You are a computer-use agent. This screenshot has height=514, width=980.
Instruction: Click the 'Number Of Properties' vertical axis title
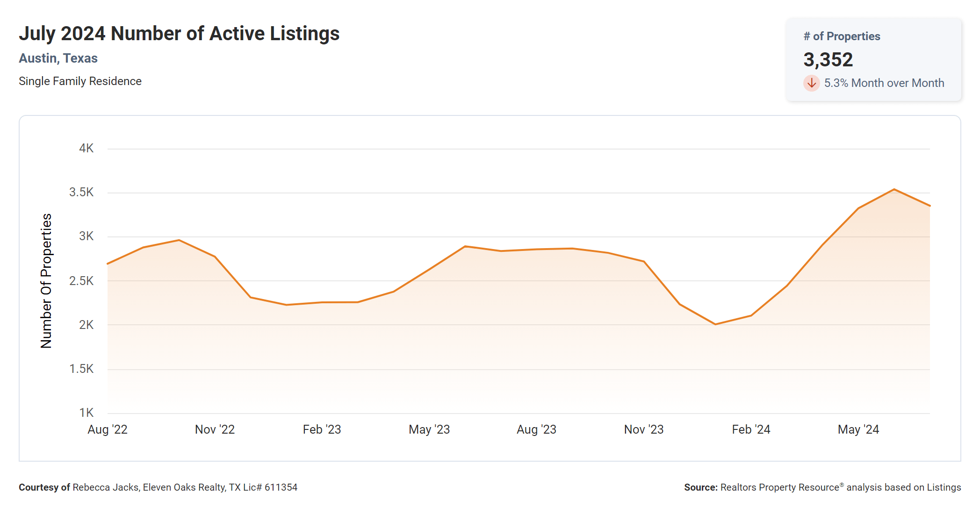point(46,281)
